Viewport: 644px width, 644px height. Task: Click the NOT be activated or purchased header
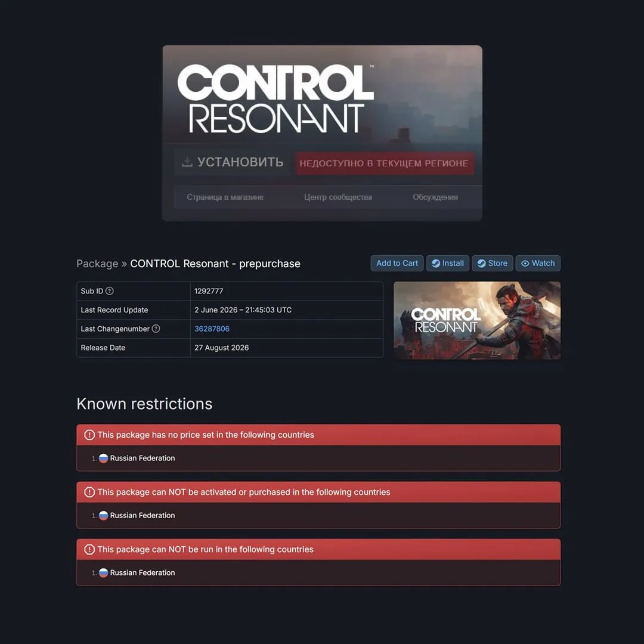(x=318, y=492)
